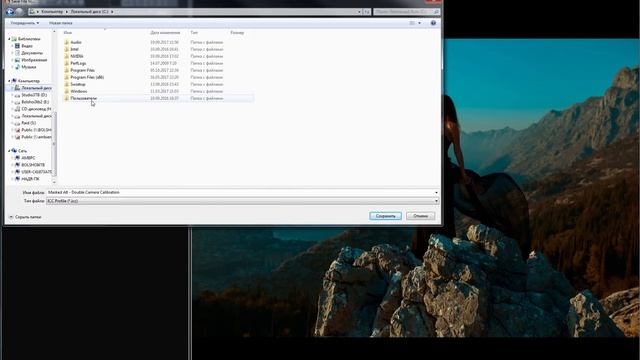Select the NVIDIA folder icon

coord(67,56)
